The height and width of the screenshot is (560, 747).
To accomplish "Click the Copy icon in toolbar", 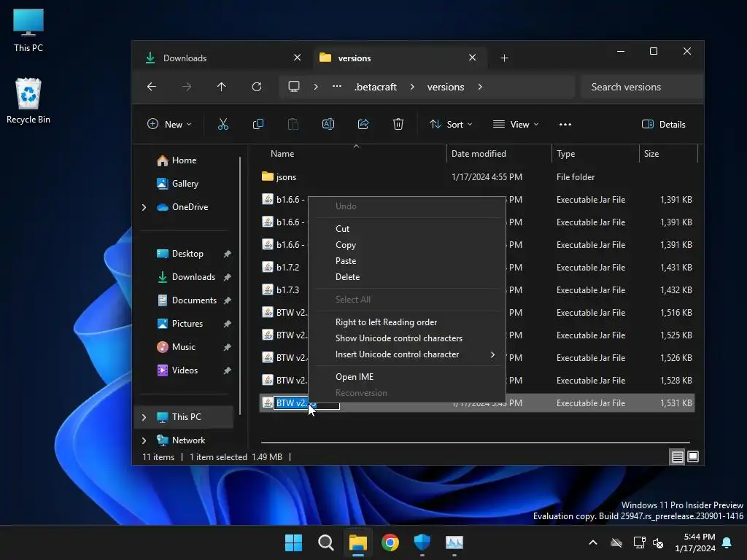I will click(x=258, y=124).
